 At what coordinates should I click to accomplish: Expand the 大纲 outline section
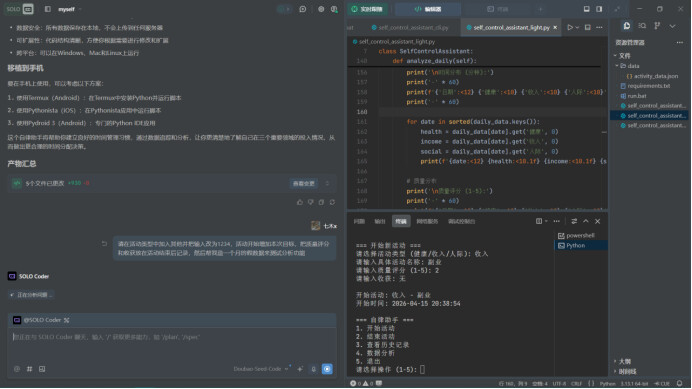pos(624,361)
